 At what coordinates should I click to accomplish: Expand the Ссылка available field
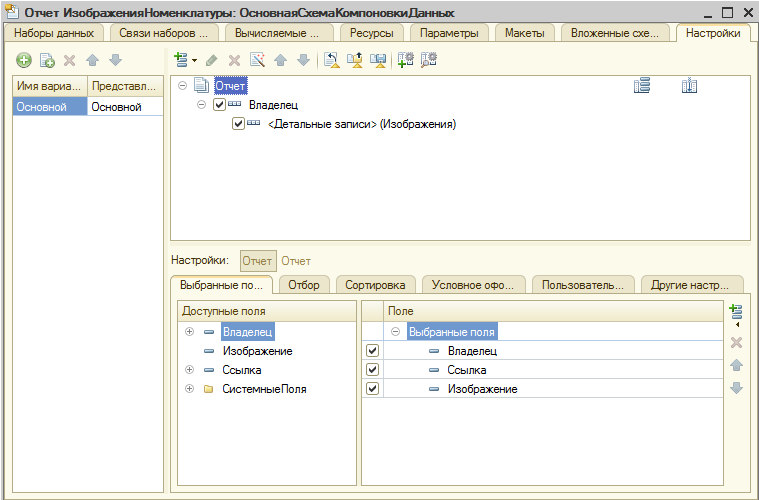(x=189, y=370)
